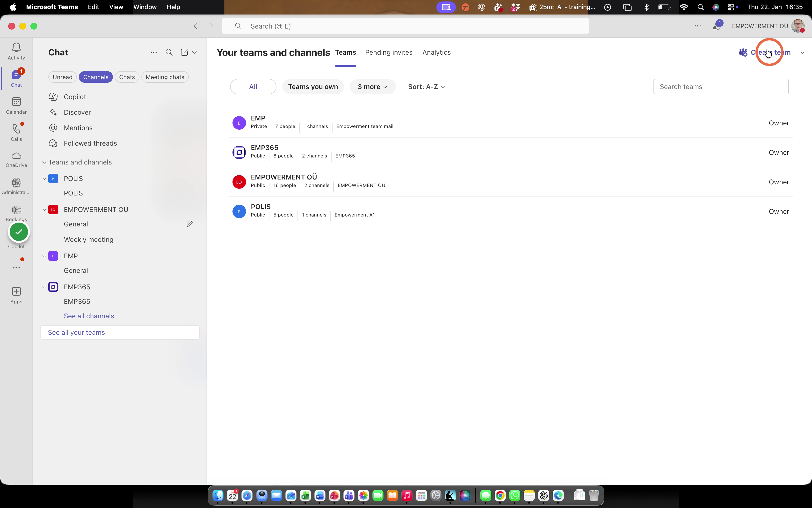Open the 3 more filters dropdown
The height and width of the screenshot is (508, 812).
372,87
